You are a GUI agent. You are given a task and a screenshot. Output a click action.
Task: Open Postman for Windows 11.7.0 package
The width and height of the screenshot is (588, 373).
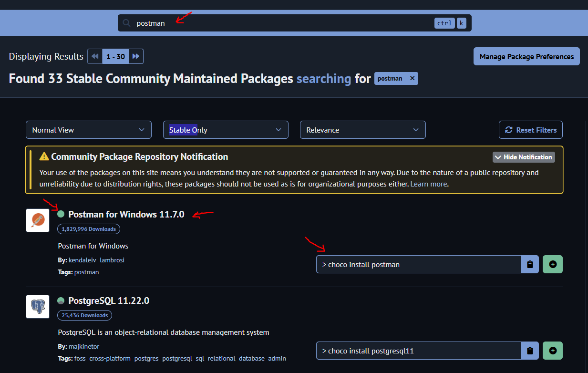(x=126, y=214)
